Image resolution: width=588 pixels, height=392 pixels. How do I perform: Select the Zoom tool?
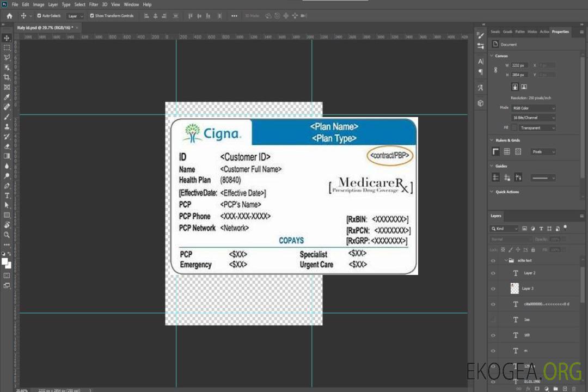click(7, 235)
